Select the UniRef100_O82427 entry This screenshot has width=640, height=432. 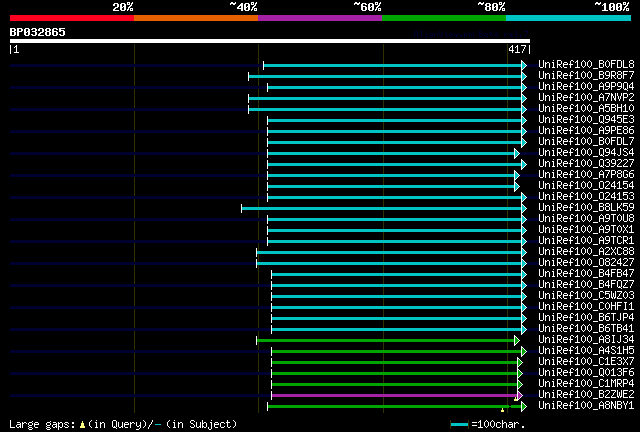click(586, 263)
